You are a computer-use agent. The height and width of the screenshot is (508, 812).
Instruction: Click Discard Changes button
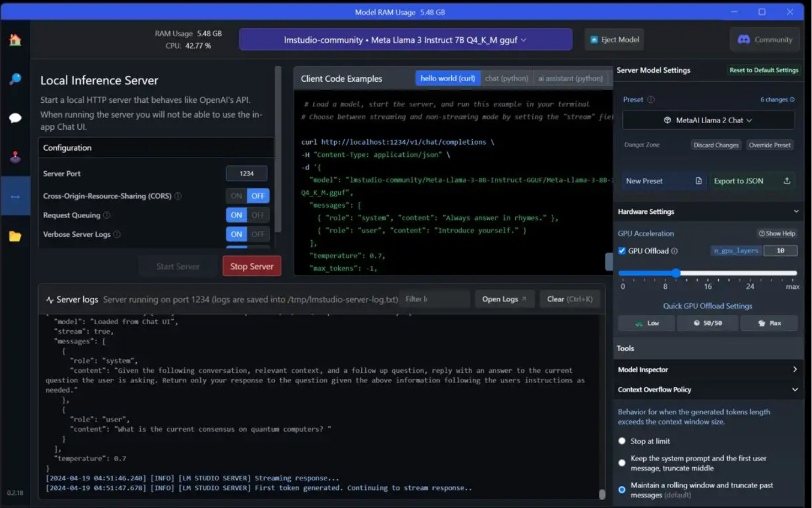click(716, 145)
